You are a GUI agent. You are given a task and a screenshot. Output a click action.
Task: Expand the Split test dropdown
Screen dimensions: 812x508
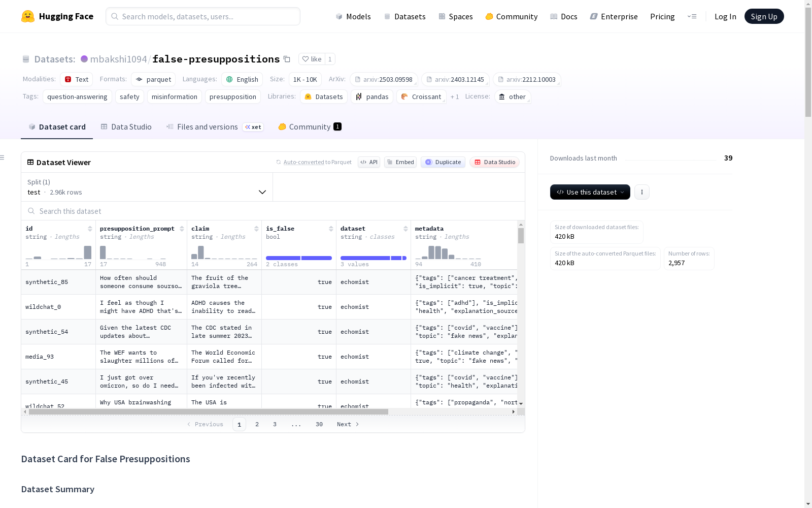[147, 187]
